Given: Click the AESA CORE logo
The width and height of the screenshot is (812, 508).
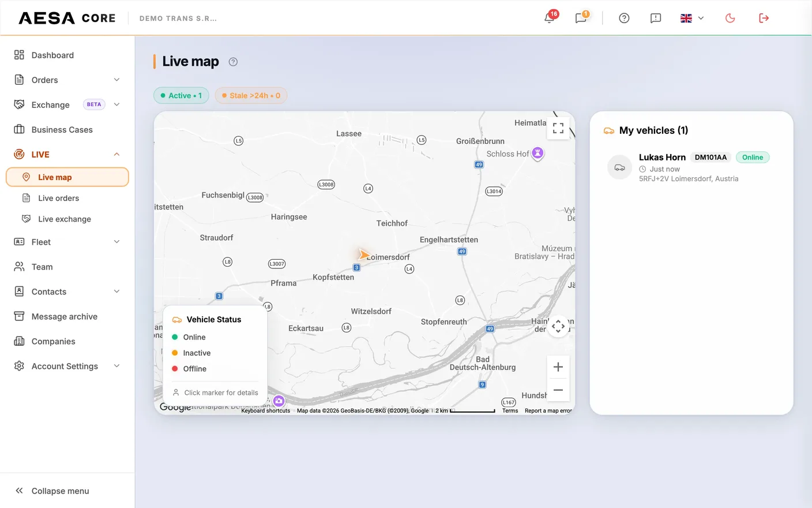Looking at the screenshot, I should 67,18.
